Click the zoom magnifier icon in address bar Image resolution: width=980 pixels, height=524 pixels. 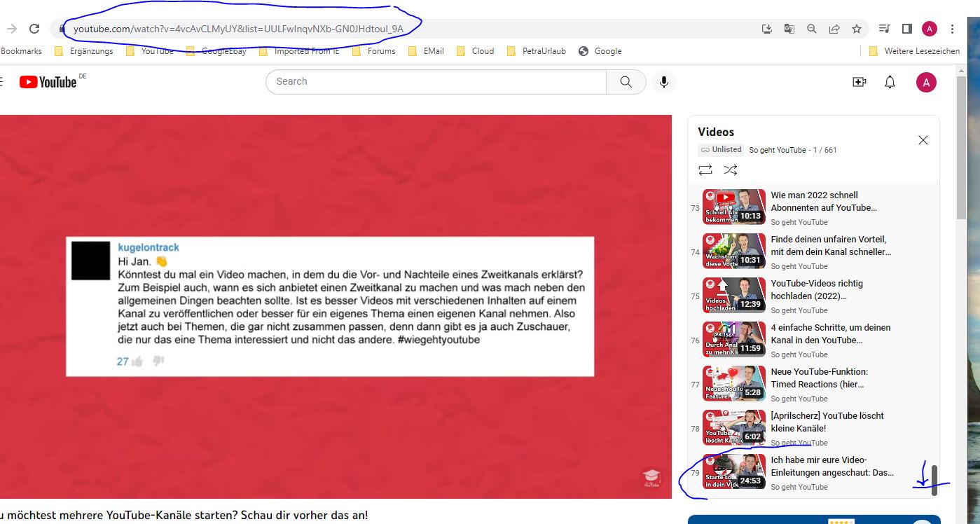[812, 29]
